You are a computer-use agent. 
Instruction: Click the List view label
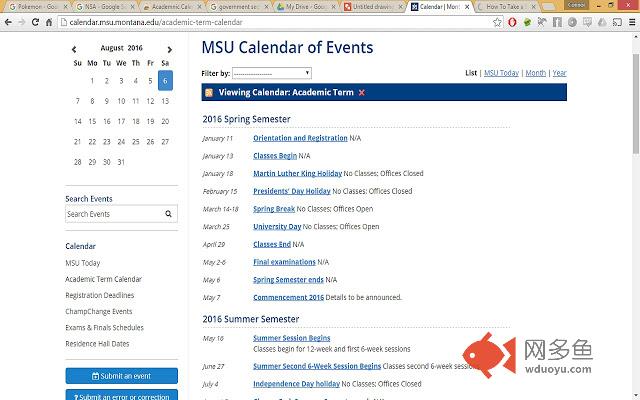coord(471,73)
